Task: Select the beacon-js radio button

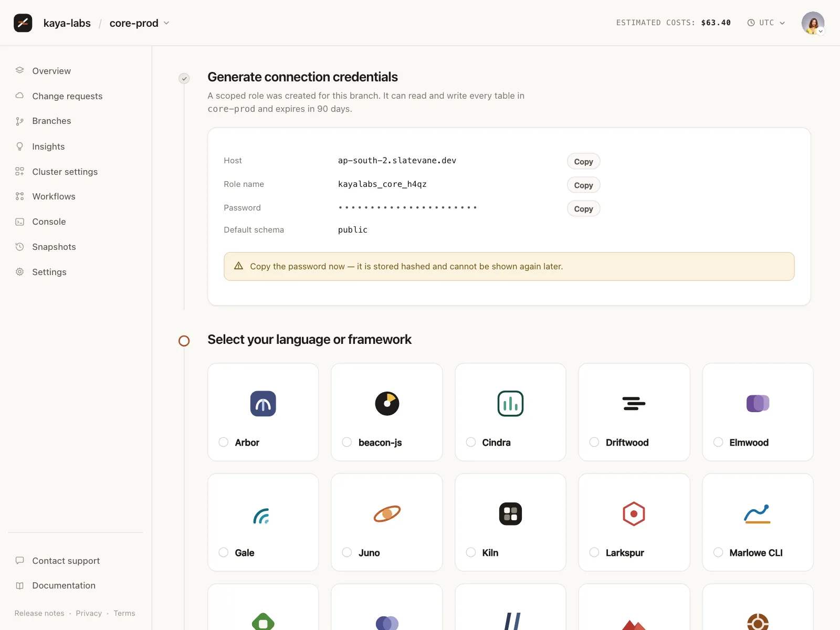Action: point(347,442)
